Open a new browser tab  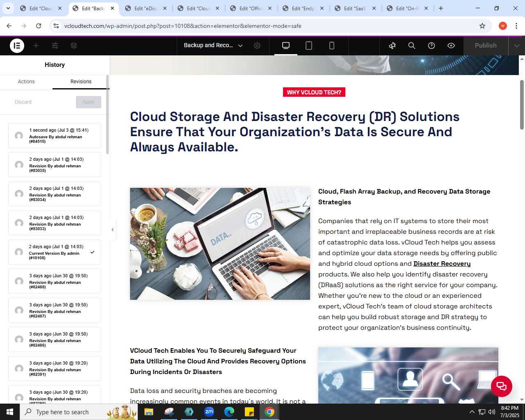(x=441, y=8)
